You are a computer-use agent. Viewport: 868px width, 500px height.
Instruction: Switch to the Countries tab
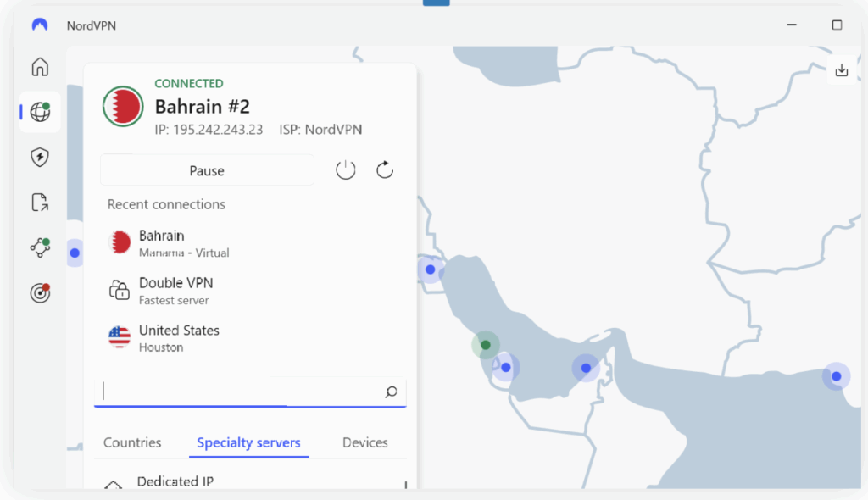(x=132, y=442)
